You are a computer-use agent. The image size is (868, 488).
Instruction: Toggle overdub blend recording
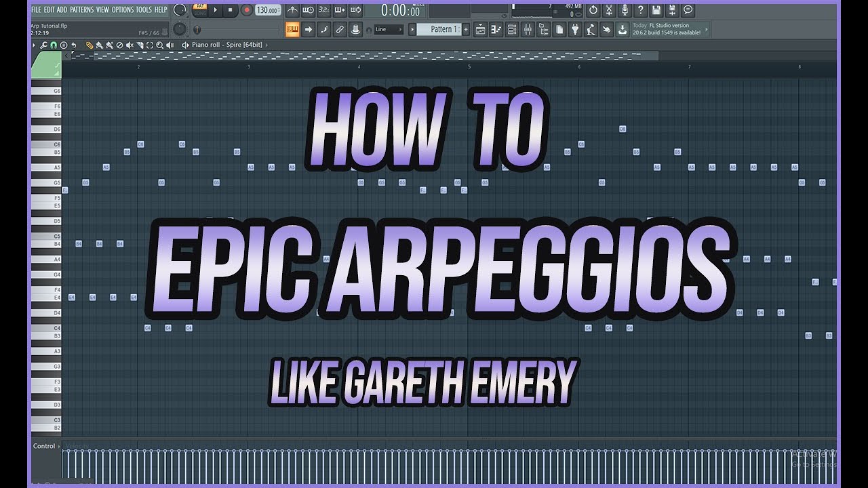(x=340, y=9)
